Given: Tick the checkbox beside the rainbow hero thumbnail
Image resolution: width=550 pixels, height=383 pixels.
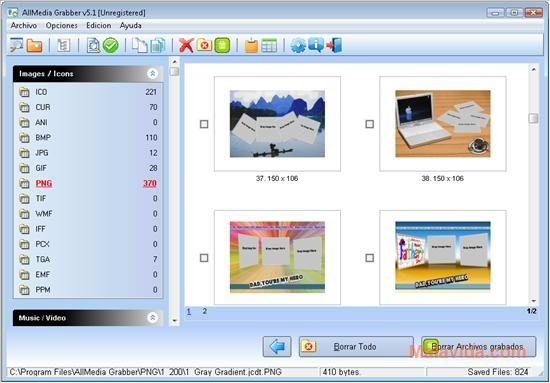Looking at the screenshot, I should (204, 258).
